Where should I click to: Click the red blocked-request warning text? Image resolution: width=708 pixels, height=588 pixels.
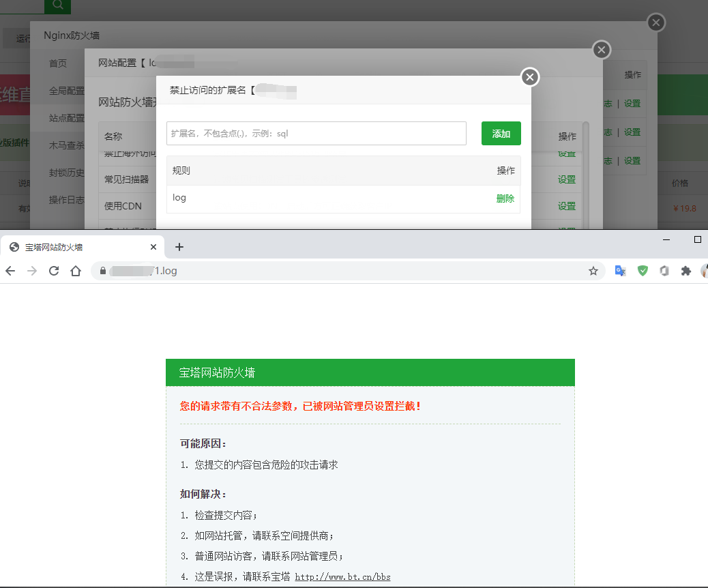(301, 406)
